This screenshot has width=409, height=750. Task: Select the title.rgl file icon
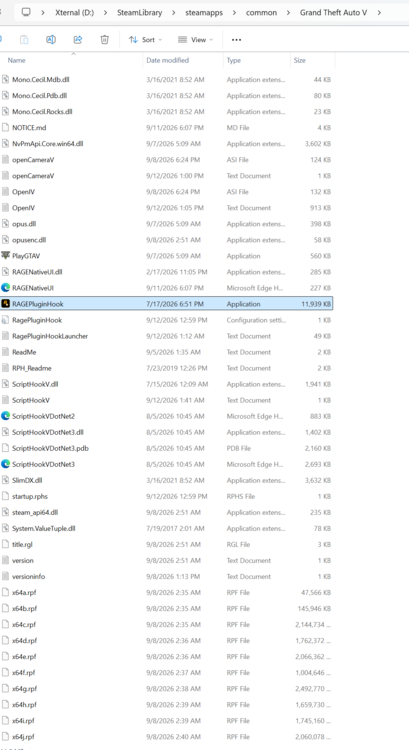(x=6, y=544)
